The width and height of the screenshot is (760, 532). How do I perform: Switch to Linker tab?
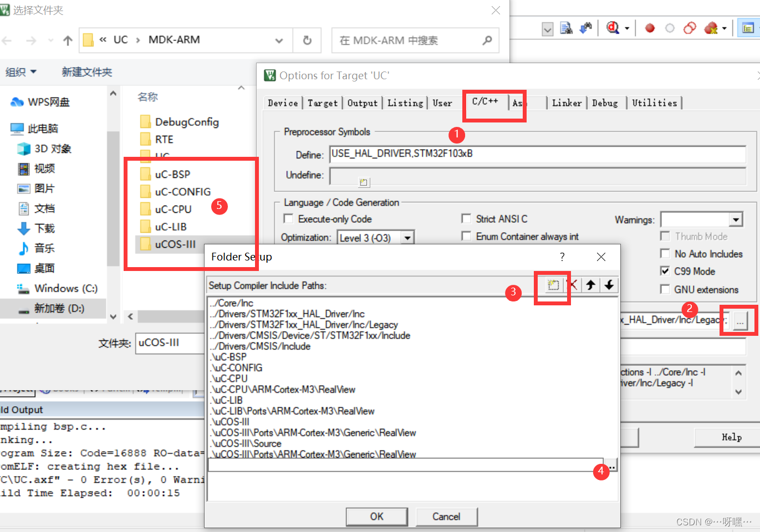click(x=567, y=103)
